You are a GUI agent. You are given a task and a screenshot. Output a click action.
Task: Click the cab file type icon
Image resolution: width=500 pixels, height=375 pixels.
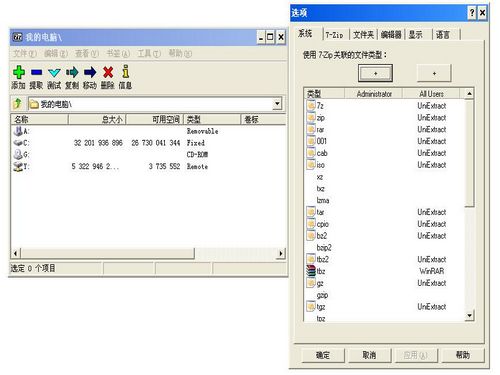[311, 153]
